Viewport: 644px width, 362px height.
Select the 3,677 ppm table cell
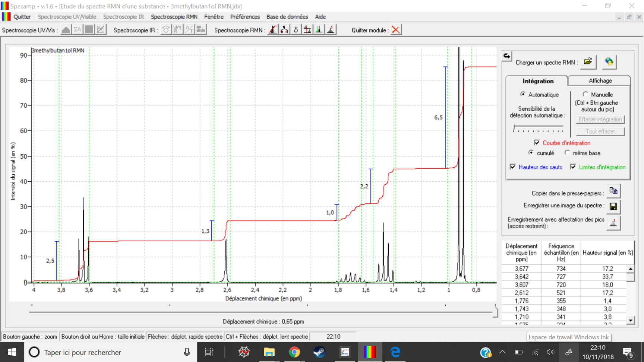pyautogui.click(x=522, y=269)
